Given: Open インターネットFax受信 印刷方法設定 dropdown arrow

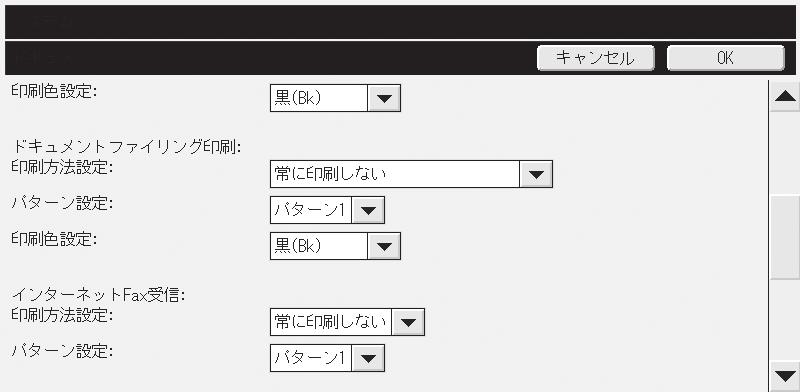Looking at the screenshot, I should pos(408,322).
